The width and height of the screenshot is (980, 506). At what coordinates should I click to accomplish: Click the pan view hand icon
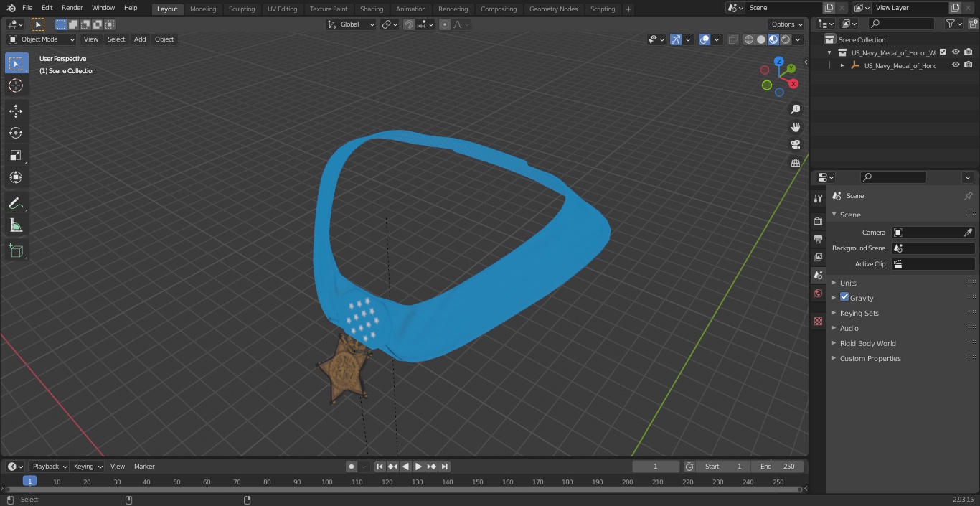coord(795,127)
